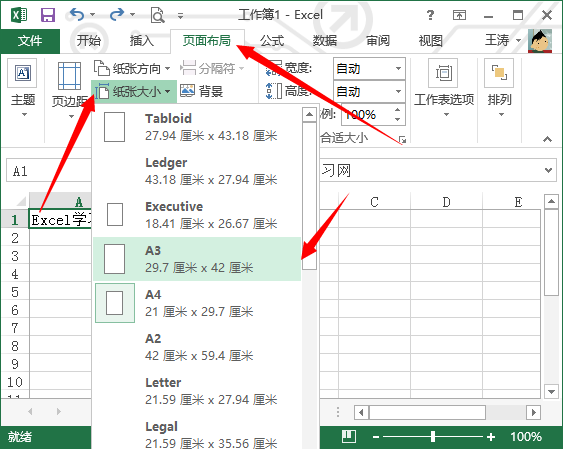Screen dimensions: 563x449
Task: Redo the last action
Action: pos(117,15)
